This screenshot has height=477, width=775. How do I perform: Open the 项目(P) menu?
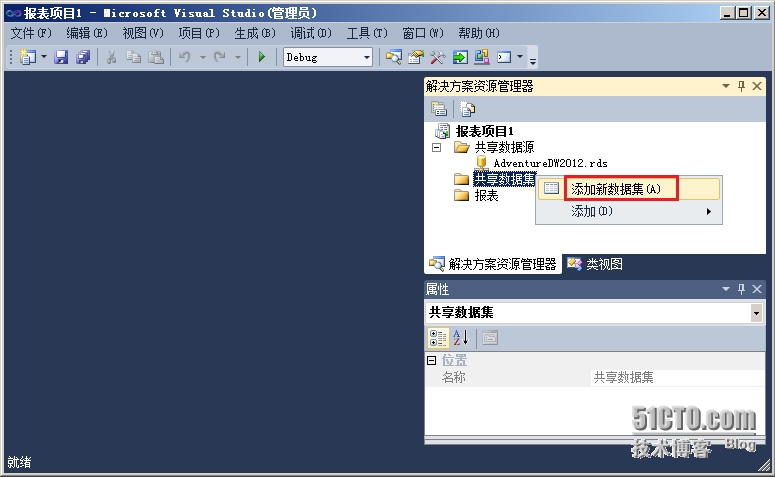click(x=199, y=33)
